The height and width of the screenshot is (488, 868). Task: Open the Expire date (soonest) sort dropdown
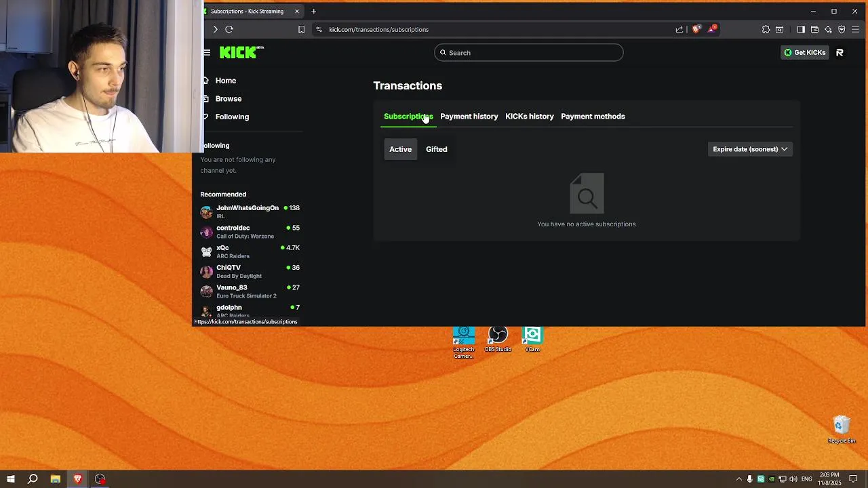pyautogui.click(x=750, y=149)
